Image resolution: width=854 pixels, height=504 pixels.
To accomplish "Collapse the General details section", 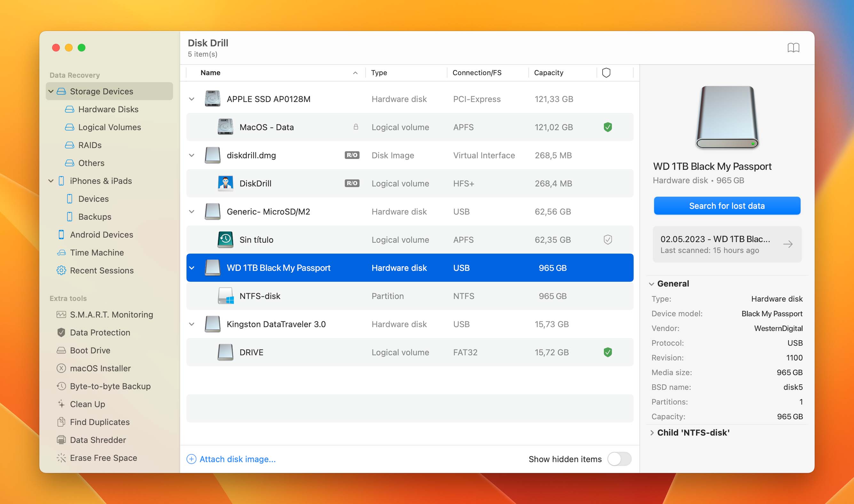I will 651,284.
